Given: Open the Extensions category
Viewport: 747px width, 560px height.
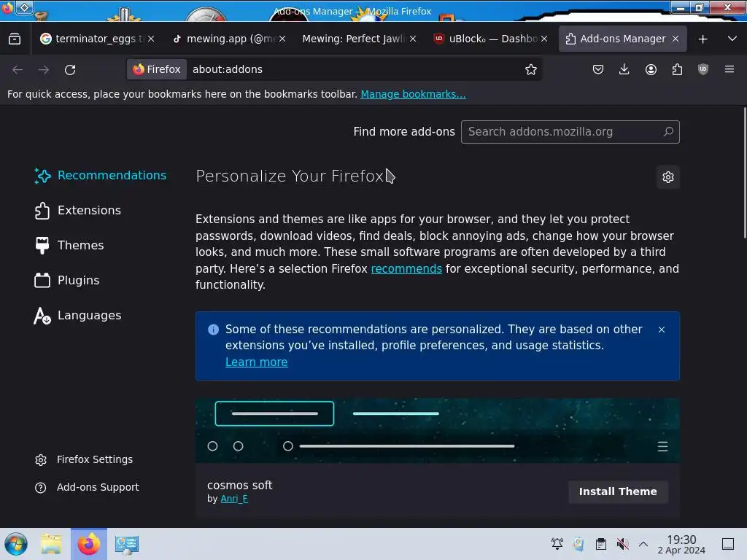Looking at the screenshot, I should click(x=77, y=211).
